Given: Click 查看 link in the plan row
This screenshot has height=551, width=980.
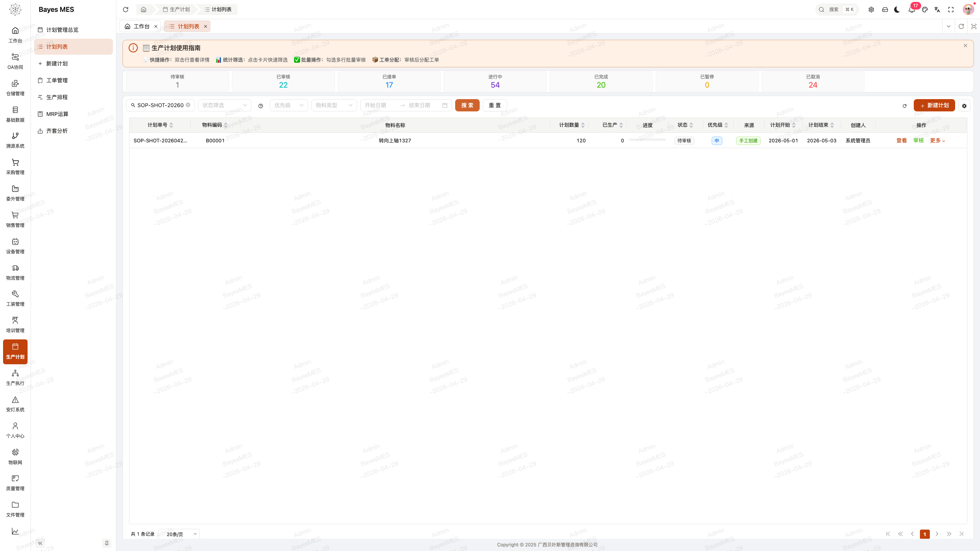Looking at the screenshot, I should [902, 140].
